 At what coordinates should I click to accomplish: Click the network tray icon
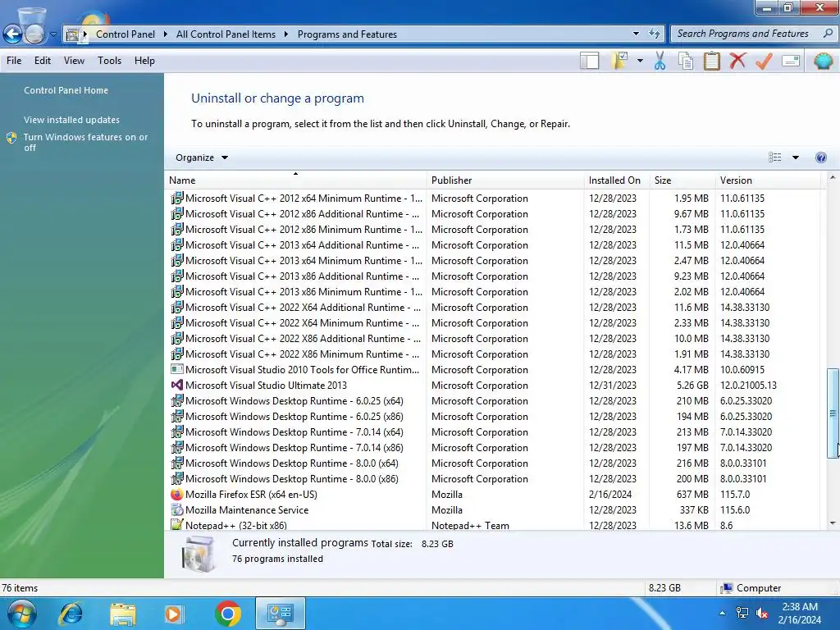click(742, 613)
